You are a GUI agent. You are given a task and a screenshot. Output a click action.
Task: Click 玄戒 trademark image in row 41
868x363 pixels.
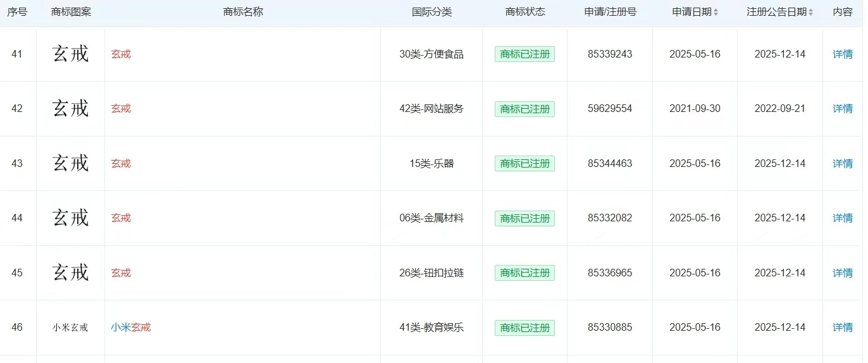pyautogui.click(x=70, y=54)
